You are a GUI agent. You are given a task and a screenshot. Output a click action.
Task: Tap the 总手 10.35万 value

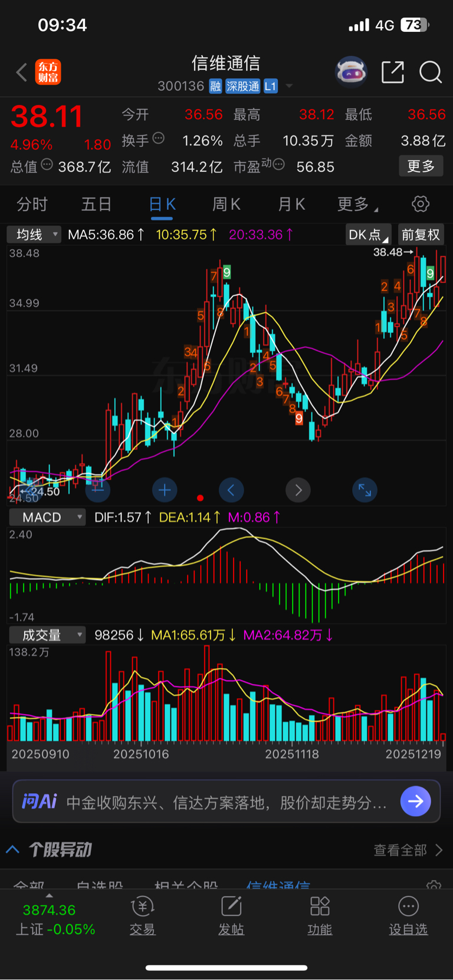pos(308,140)
